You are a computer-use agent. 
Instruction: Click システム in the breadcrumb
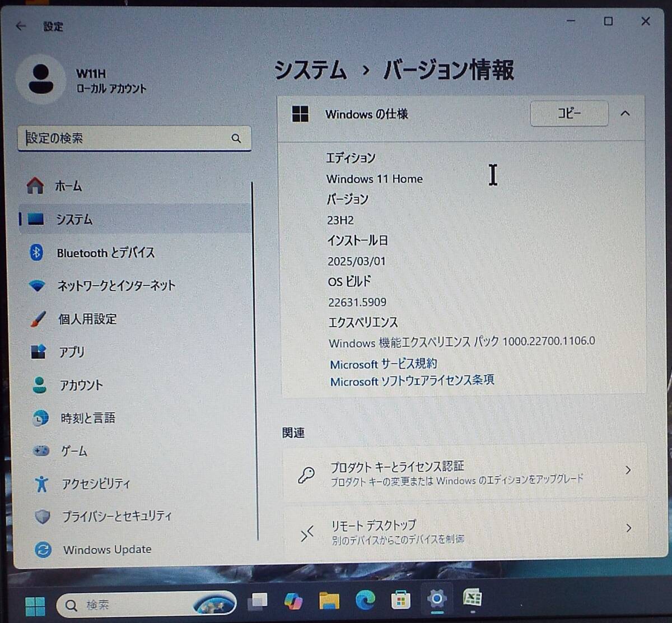click(311, 71)
